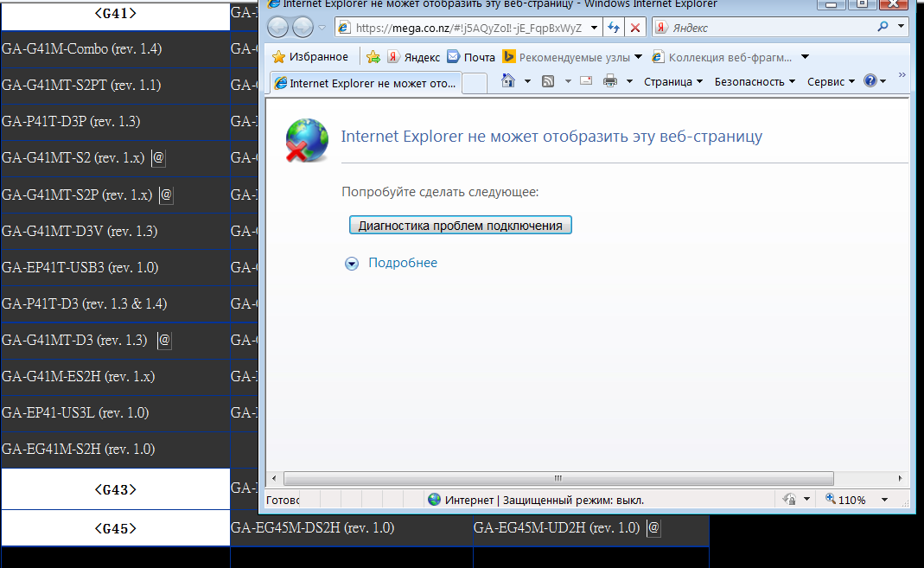The width and height of the screenshot is (924, 568).
Task: Click the Почта envelope icon in favorites bar
Action: click(x=453, y=56)
